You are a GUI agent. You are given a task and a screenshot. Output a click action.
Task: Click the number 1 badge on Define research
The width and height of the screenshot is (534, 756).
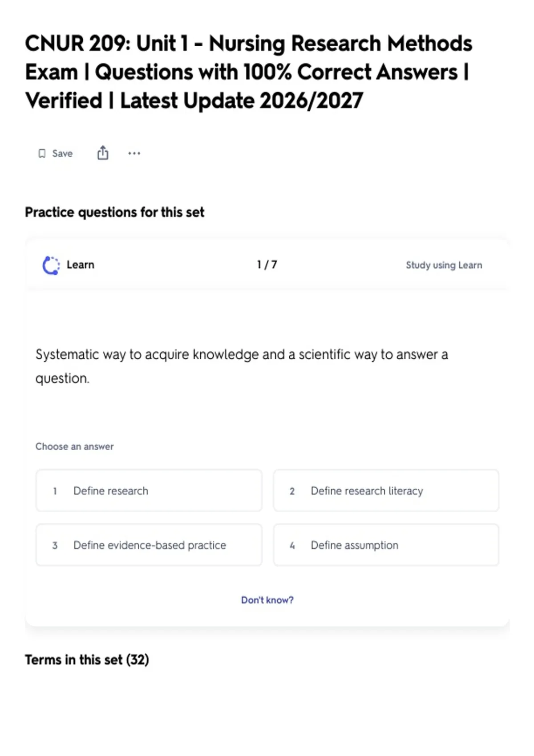click(55, 491)
